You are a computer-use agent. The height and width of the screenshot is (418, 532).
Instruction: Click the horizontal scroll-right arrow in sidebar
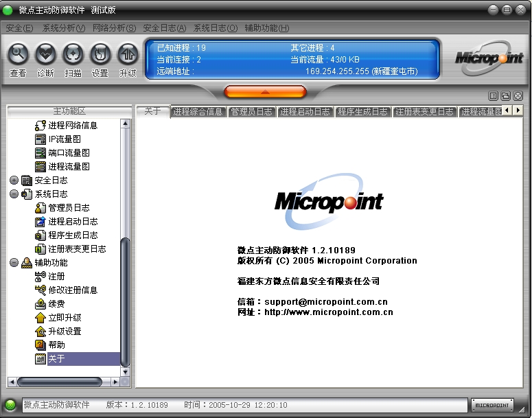tap(115, 382)
